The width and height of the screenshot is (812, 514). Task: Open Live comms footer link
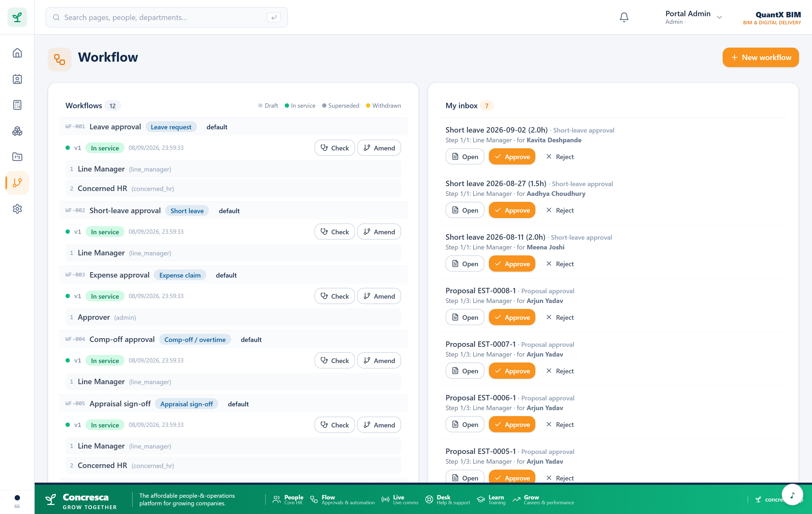[400, 499]
